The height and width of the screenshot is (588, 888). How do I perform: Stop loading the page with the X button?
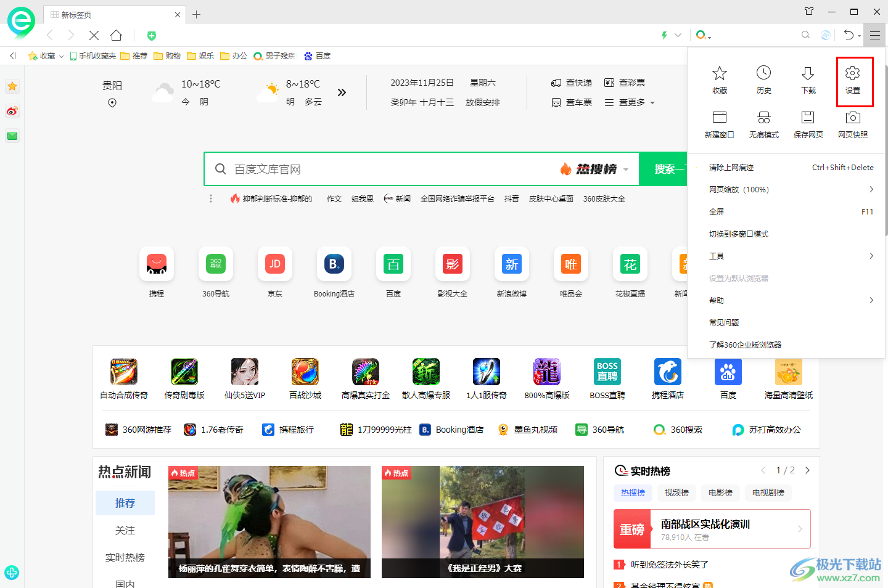tap(94, 35)
